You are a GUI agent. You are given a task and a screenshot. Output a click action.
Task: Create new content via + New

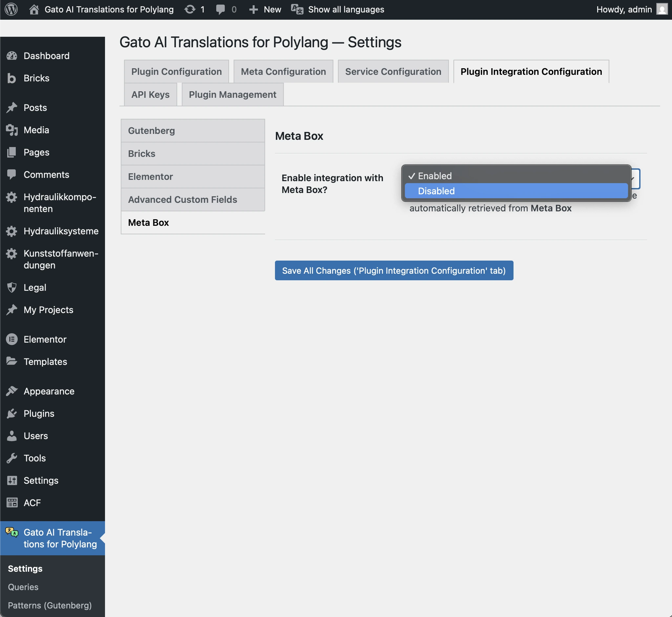265,9
